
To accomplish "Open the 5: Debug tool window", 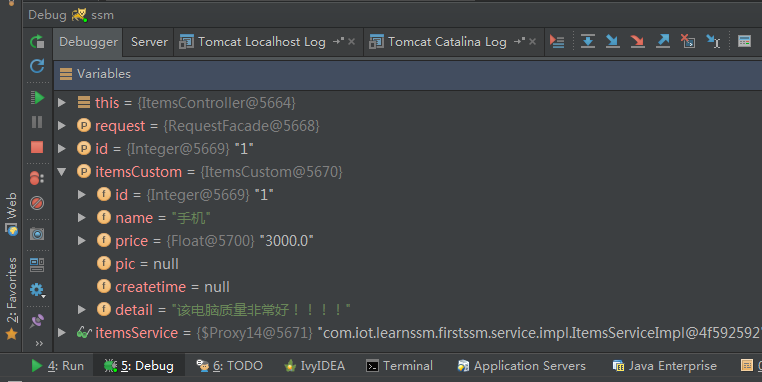I will click(139, 365).
